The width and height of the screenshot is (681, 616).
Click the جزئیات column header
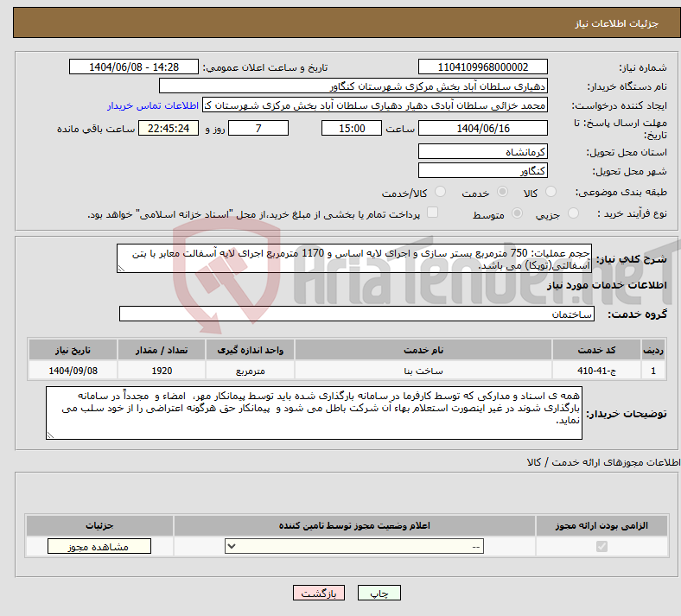coord(99,525)
